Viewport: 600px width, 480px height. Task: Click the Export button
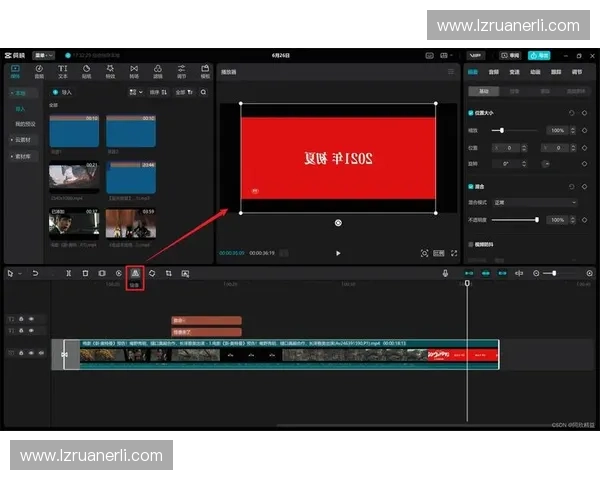[x=539, y=55]
